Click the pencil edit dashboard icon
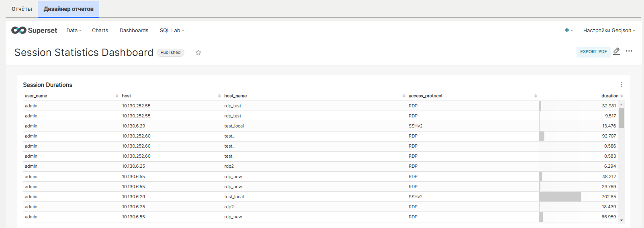 [617, 51]
